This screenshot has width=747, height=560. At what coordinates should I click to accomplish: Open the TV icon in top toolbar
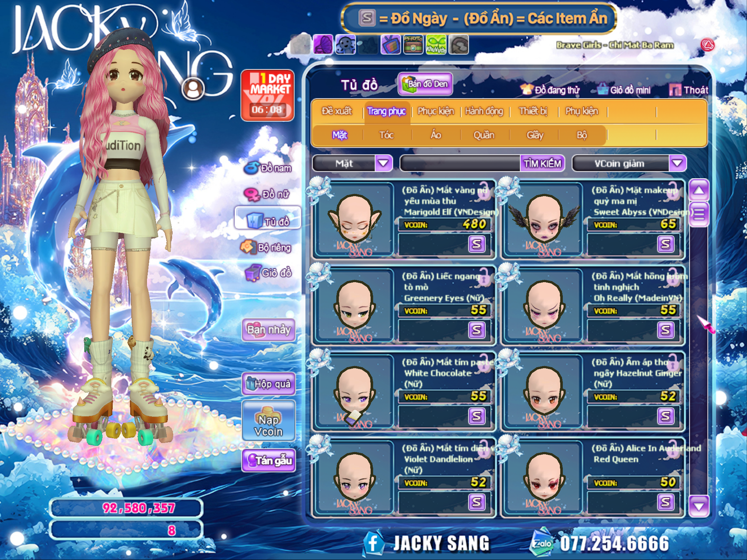tap(391, 45)
